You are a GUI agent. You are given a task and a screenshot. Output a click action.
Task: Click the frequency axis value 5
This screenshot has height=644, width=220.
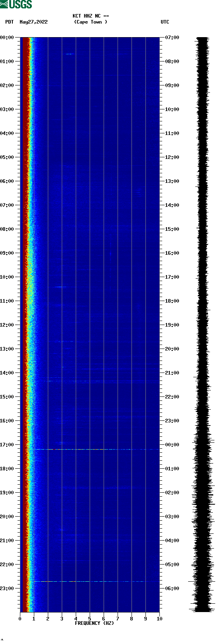[90, 619]
